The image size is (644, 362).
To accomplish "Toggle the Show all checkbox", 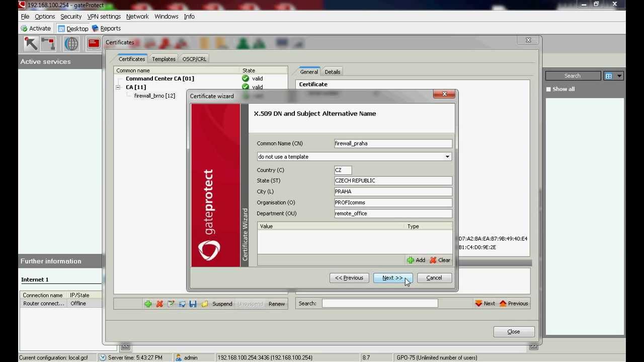I will click(548, 89).
